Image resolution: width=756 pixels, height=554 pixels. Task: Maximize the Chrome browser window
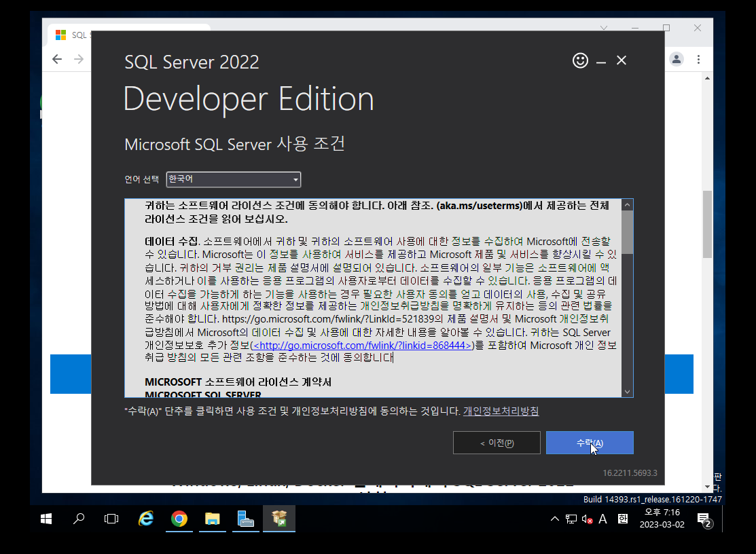pos(666,28)
